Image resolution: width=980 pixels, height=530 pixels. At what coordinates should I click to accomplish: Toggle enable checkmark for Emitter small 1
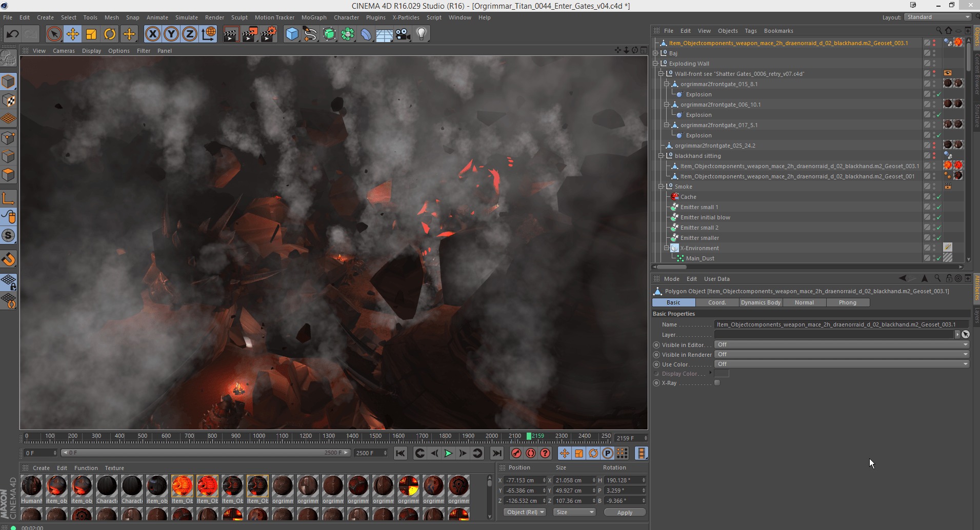pyautogui.click(x=939, y=207)
